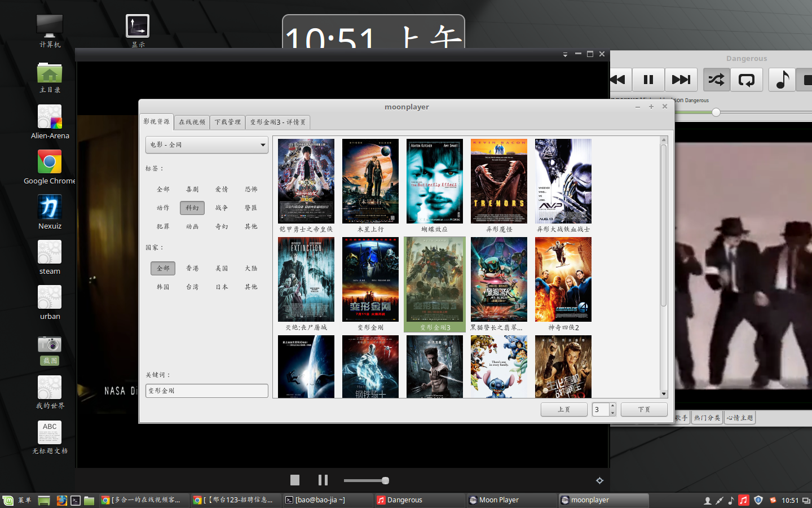
Task: Select the 恐怖 tag filter
Action: click(x=251, y=190)
